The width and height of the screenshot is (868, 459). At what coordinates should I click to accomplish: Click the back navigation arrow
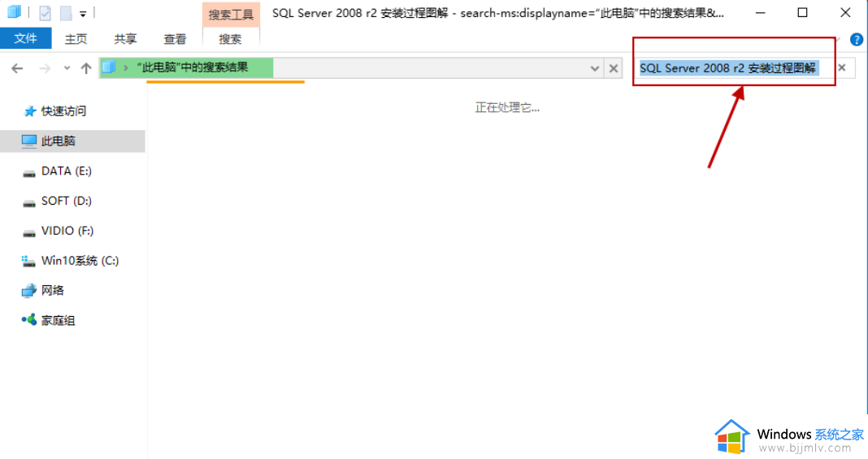(x=17, y=68)
